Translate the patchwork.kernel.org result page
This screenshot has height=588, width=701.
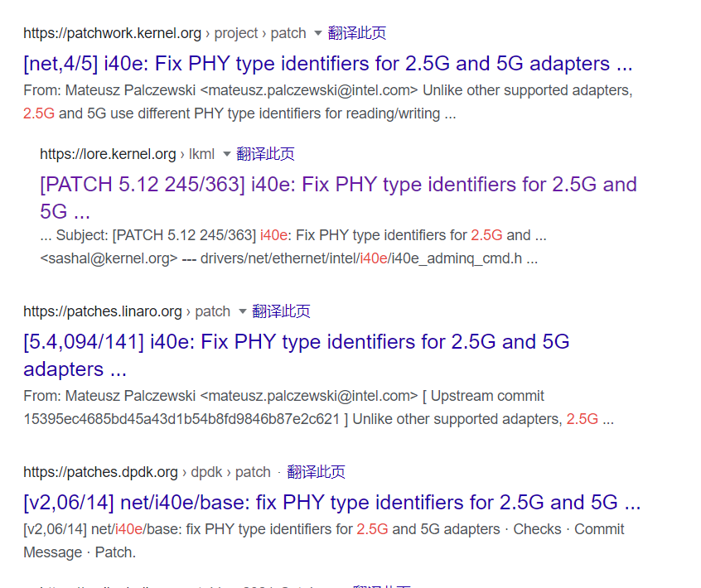click(358, 33)
